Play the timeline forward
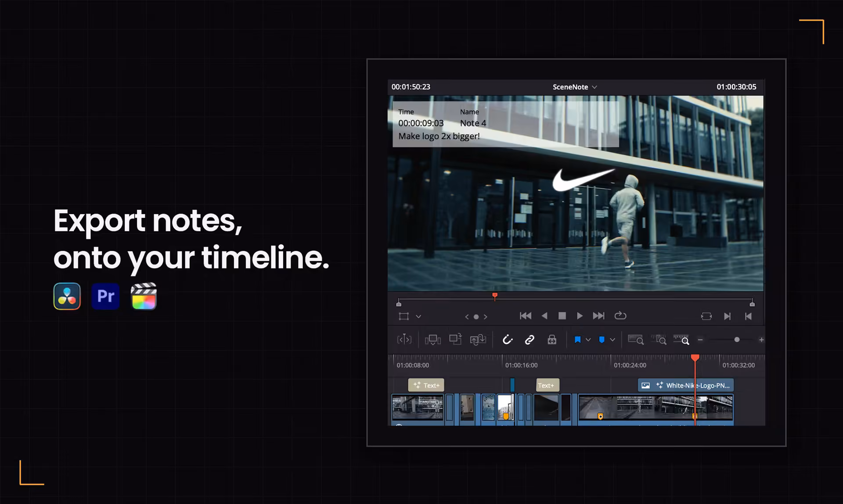This screenshot has height=504, width=843. tap(580, 316)
